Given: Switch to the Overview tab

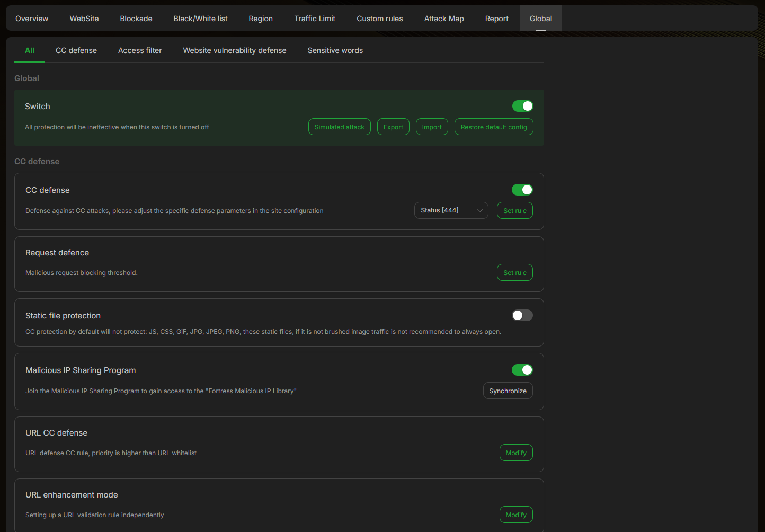Looking at the screenshot, I should tap(32, 19).
